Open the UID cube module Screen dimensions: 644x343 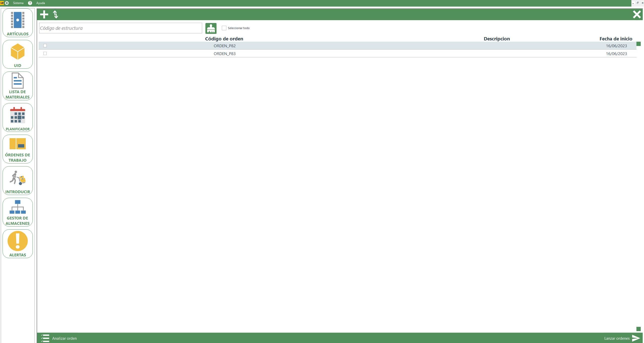coord(18,54)
